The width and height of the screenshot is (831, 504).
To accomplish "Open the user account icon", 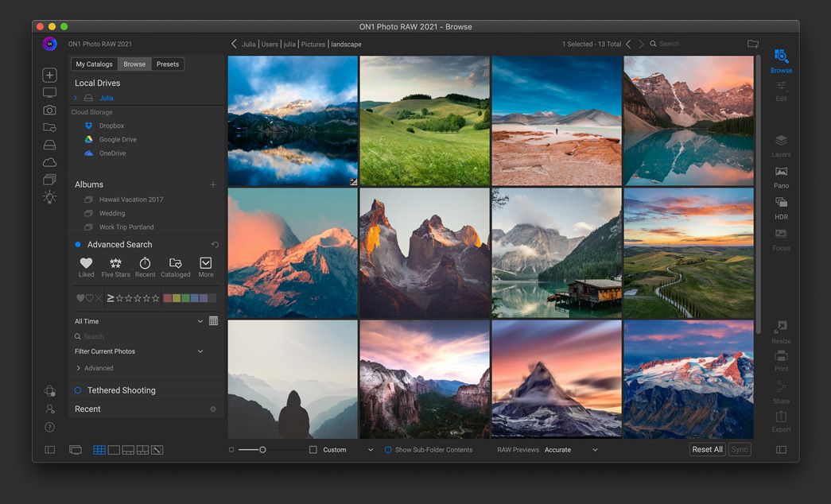I will tap(49, 409).
